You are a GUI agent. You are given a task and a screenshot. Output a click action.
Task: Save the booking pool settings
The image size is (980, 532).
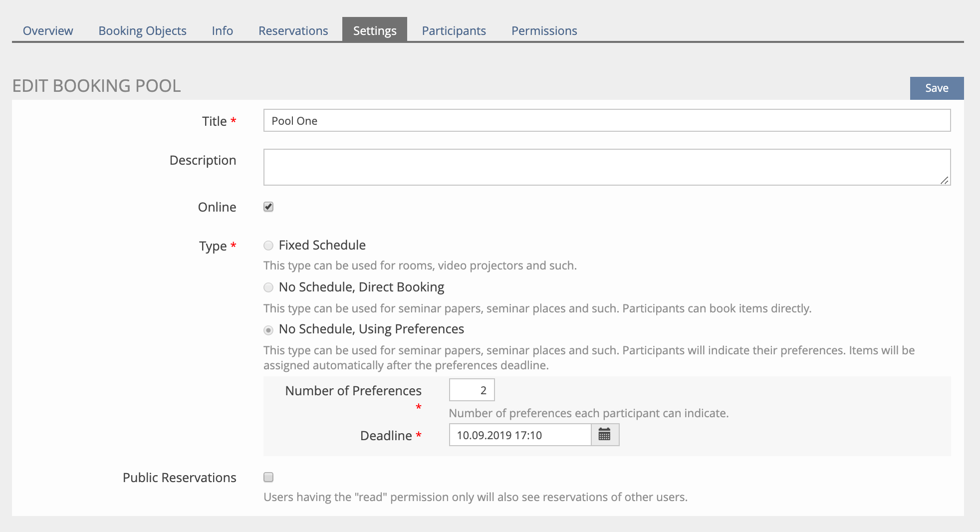pos(936,88)
